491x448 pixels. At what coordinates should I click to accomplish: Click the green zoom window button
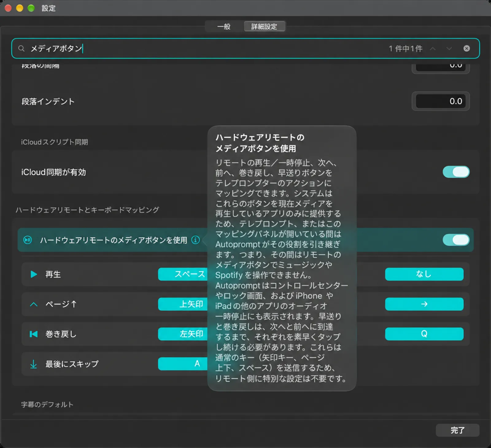pyautogui.click(x=31, y=8)
